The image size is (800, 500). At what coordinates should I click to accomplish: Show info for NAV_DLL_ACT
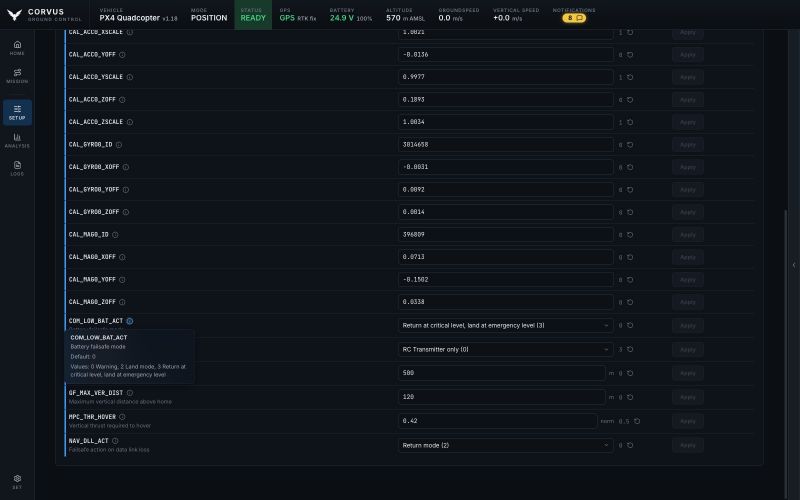(115, 441)
